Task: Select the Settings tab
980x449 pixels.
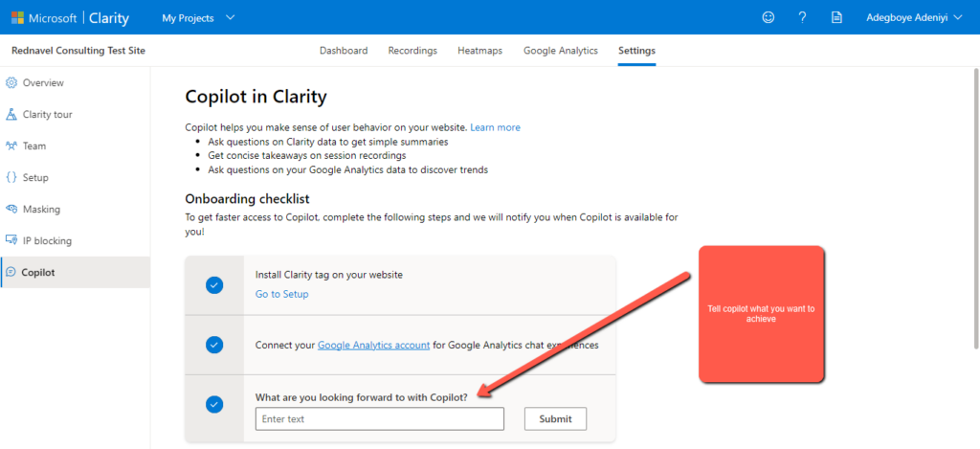Action: pyautogui.click(x=636, y=51)
